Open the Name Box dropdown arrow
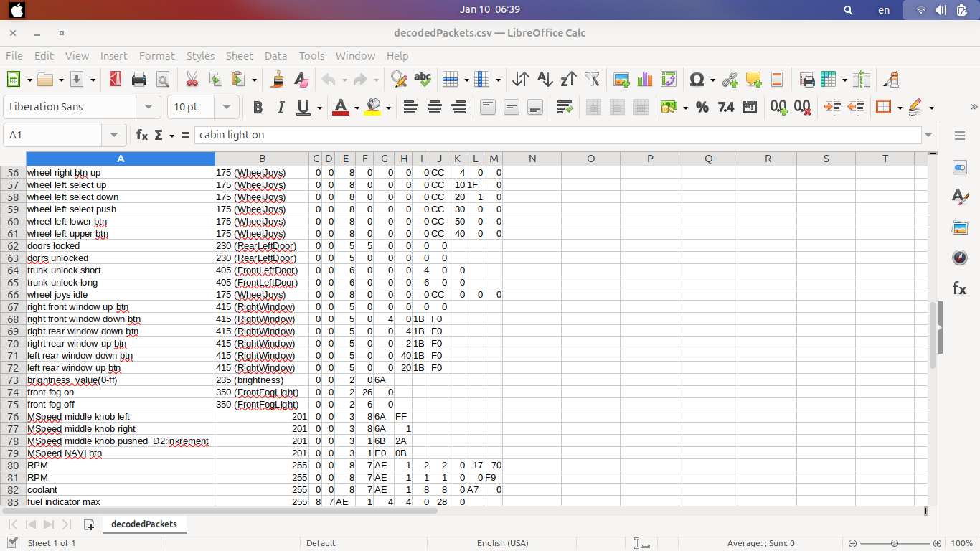This screenshot has width=980, height=551. coord(114,135)
